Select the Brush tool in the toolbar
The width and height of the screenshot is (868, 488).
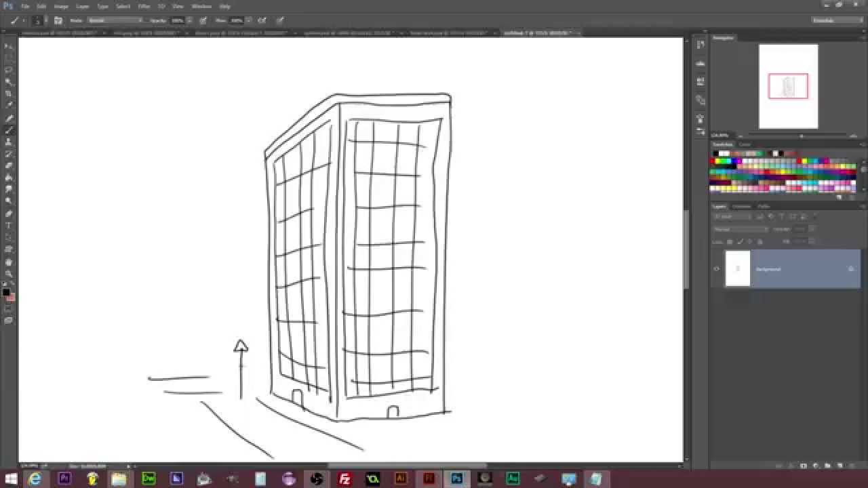pyautogui.click(x=9, y=130)
